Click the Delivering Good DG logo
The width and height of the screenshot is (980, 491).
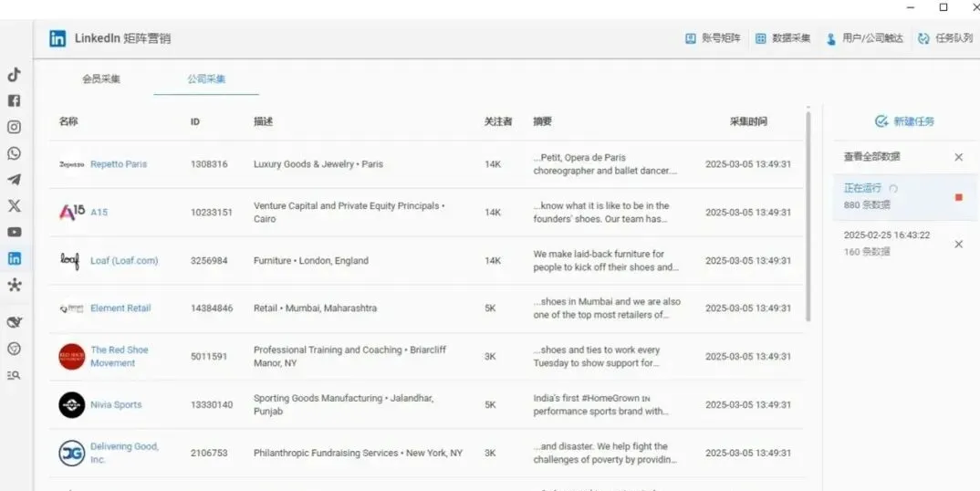(x=72, y=453)
